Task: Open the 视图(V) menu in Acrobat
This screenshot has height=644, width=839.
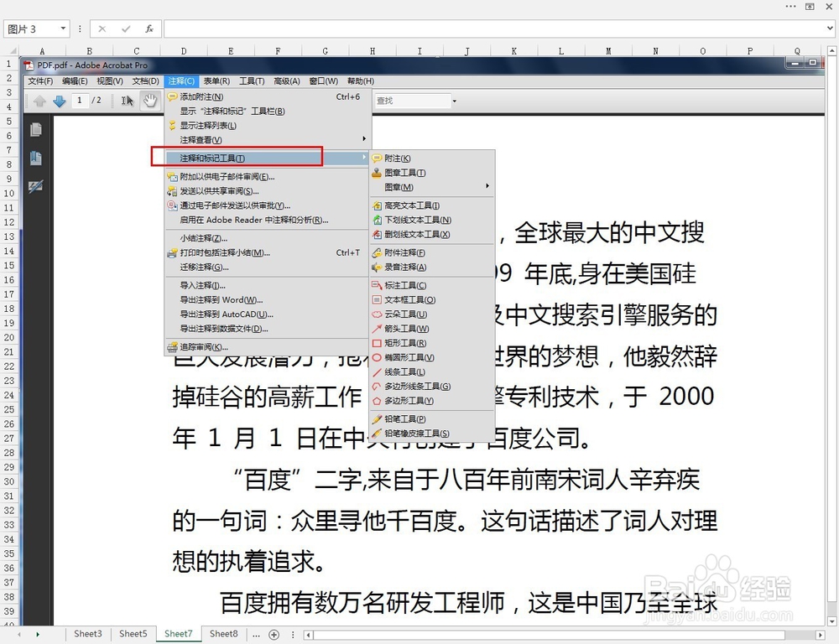Action: point(109,81)
